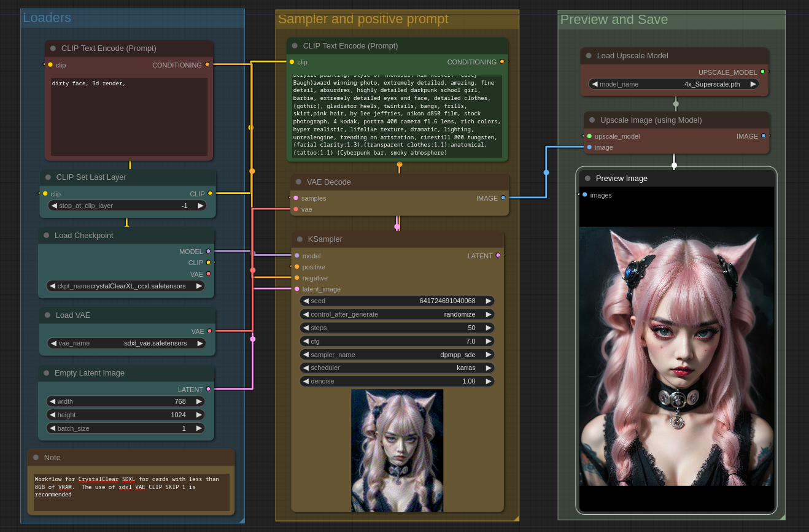This screenshot has width=809, height=532.
Task: Increase width with the right arrow
Action: (x=199, y=401)
